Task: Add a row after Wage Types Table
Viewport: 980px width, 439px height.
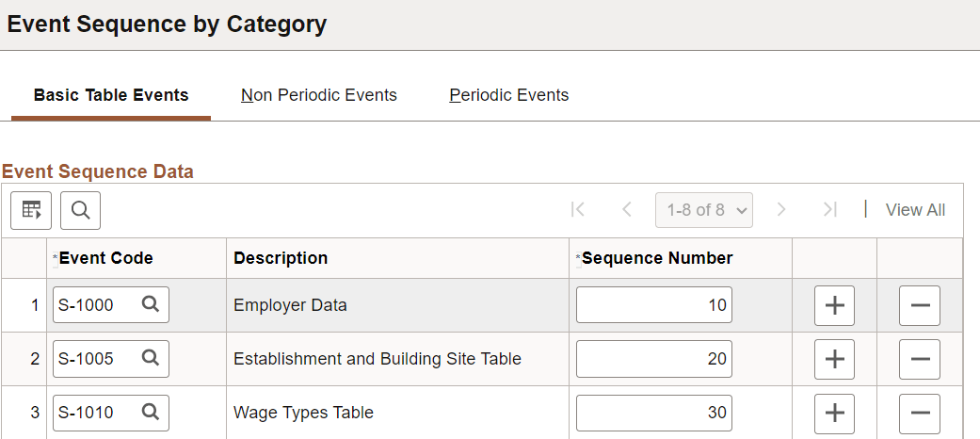Action: coord(834,413)
